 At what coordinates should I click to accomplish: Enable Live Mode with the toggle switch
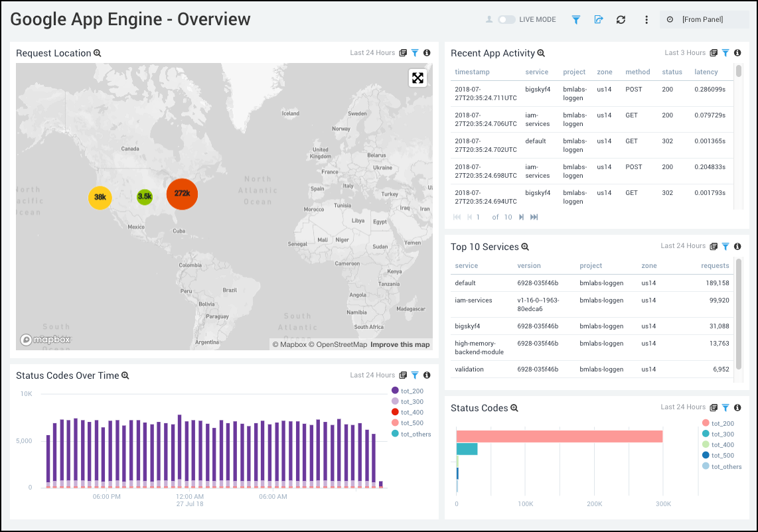[x=505, y=20]
